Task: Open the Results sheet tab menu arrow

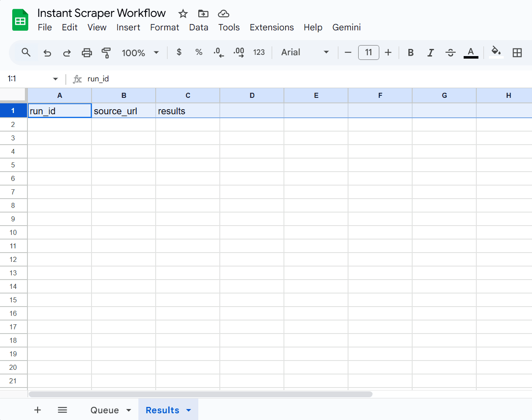Action: click(189, 410)
